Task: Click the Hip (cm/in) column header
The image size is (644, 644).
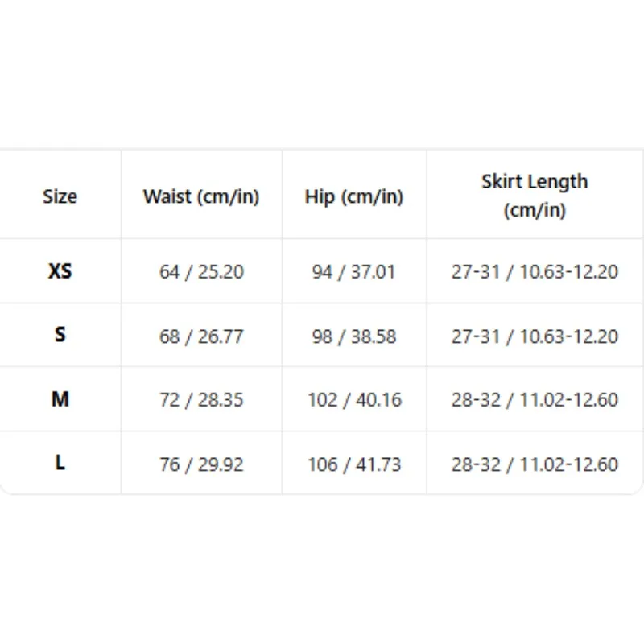Action: [x=354, y=196]
